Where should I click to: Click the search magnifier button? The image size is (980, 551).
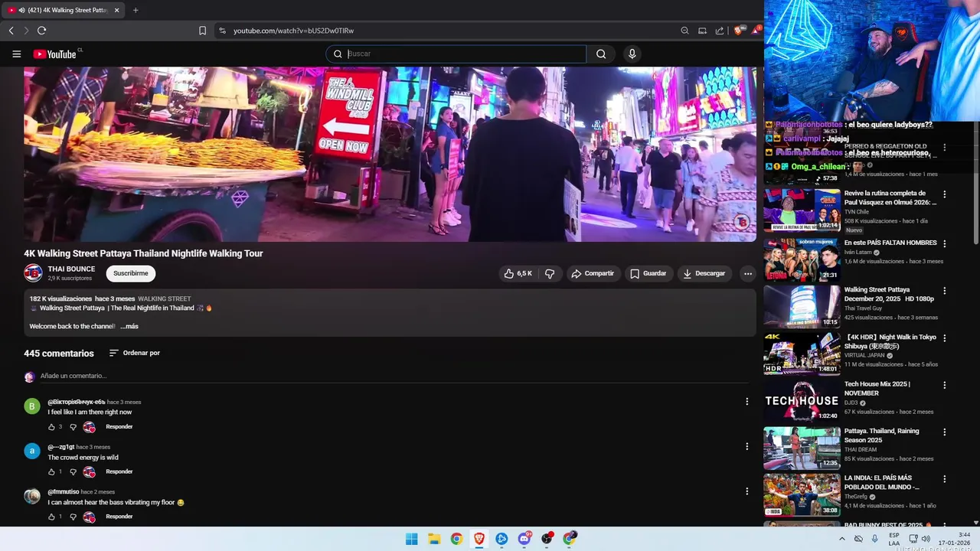601,54
